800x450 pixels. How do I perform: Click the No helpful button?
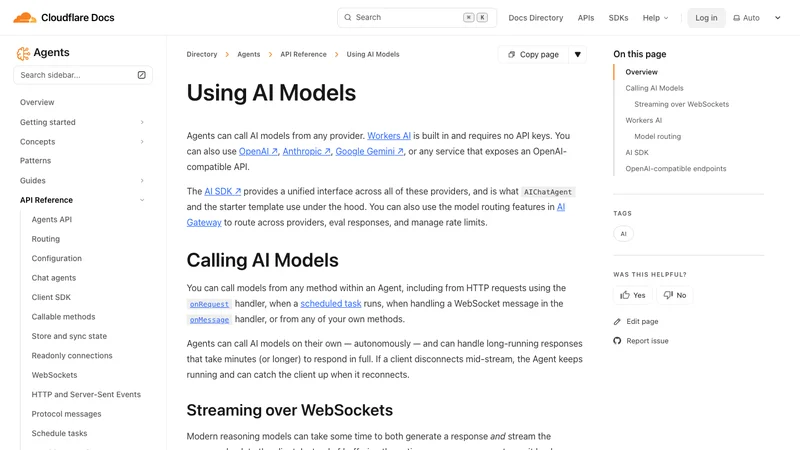(x=674, y=295)
